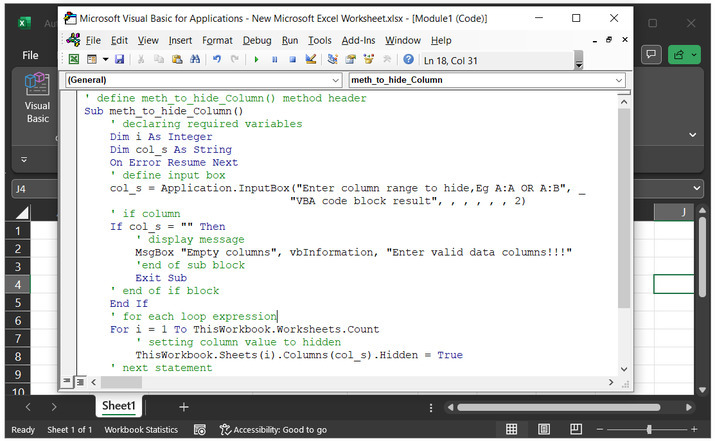Open VBA Help question mark icon
Screen dimensions: 715x441
coord(409,59)
